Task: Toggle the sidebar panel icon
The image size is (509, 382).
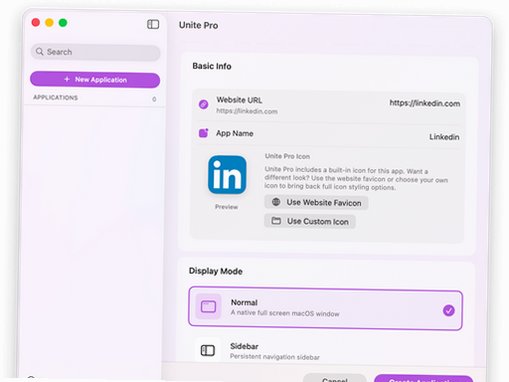Action: [153, 24]
